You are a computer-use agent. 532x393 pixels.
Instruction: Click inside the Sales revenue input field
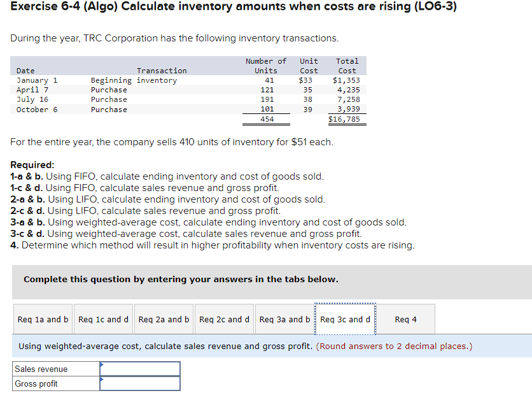click(x=140, y=368)
